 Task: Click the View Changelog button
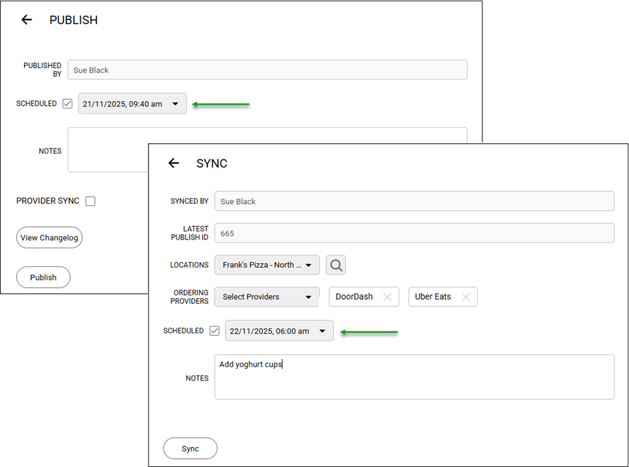[49, 238]
